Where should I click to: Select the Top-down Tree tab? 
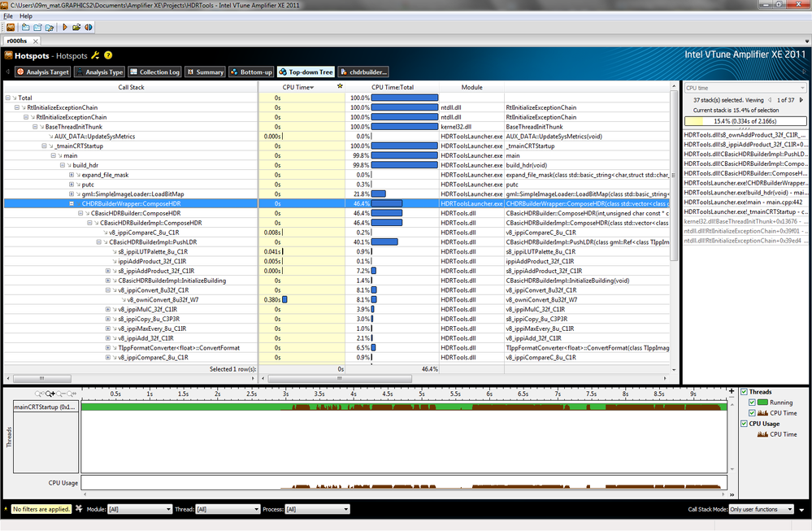(x=306, y=72)
